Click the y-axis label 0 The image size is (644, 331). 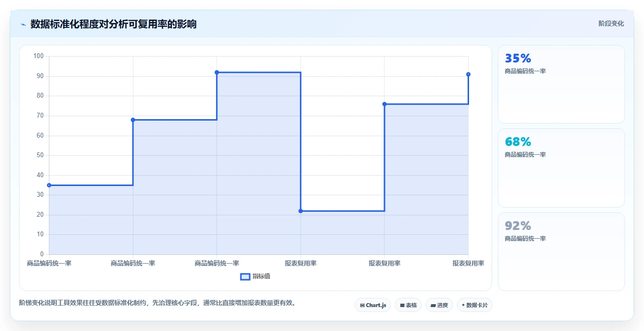pyautogui.click(x=42, y=254)
